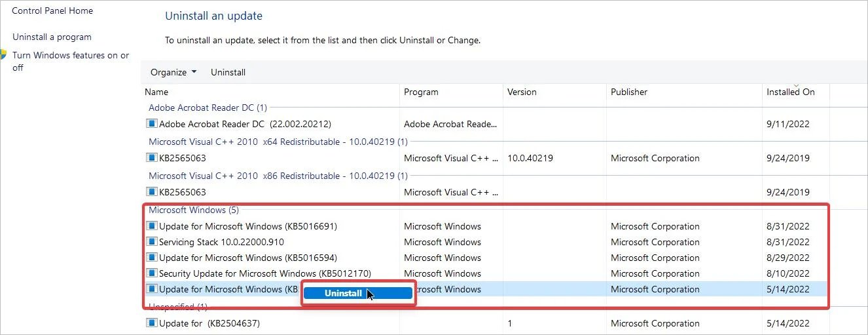The image size is (868, 335).
Task: Click Microsoft Corporation publisher of Servicing Stack
Action: [x=655, y=242]
